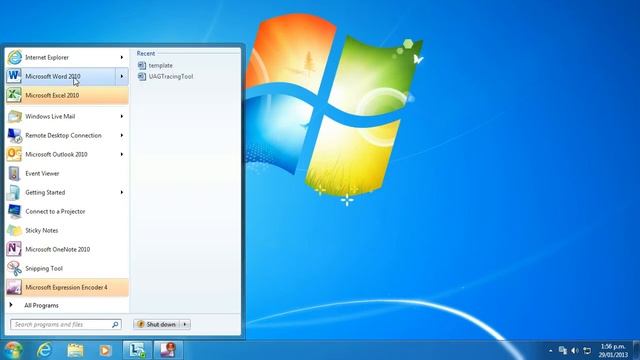The image size is (640, 360).
Task: Open recent document named UAGTracingTool
Action: pyautogui.click(x=171, y=76)
